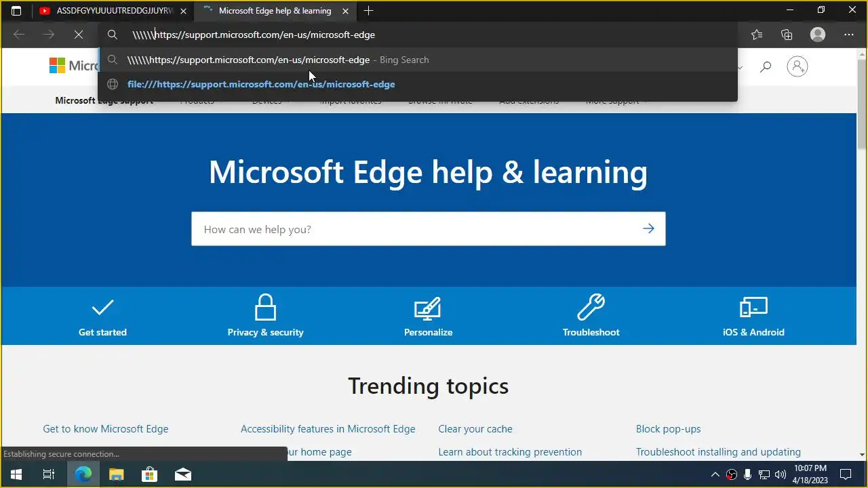Open the Get started category
Screen dimensions: 868x488
click(102, 317)
